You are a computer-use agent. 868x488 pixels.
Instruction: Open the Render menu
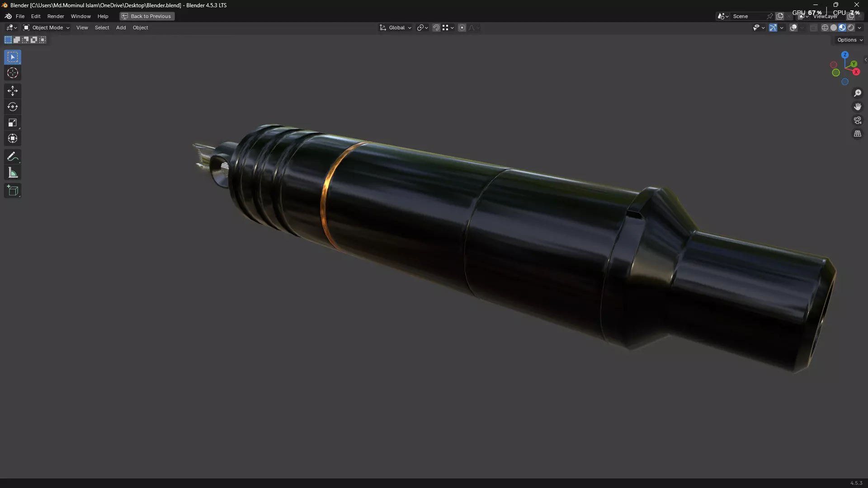point(56,16)
